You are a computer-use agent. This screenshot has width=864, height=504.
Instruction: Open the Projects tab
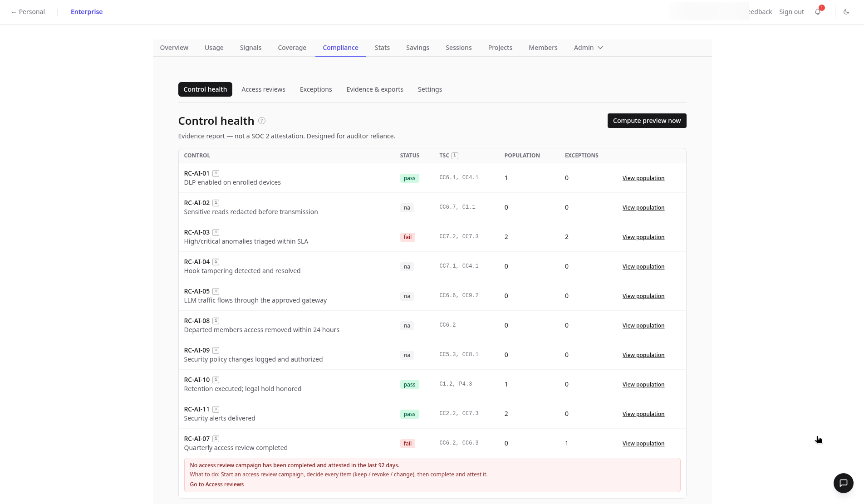500,48
